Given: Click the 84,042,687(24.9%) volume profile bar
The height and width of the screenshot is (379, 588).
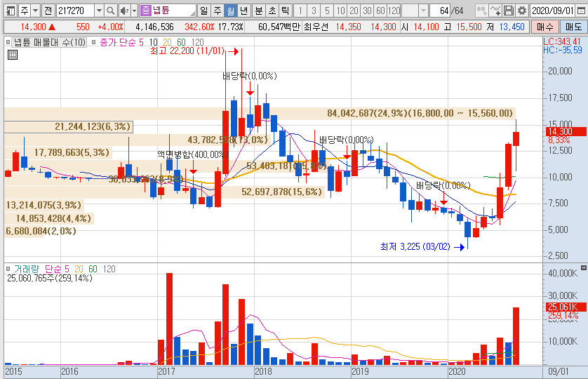Looking at the screenshot, I should click(x=260, y=114).
